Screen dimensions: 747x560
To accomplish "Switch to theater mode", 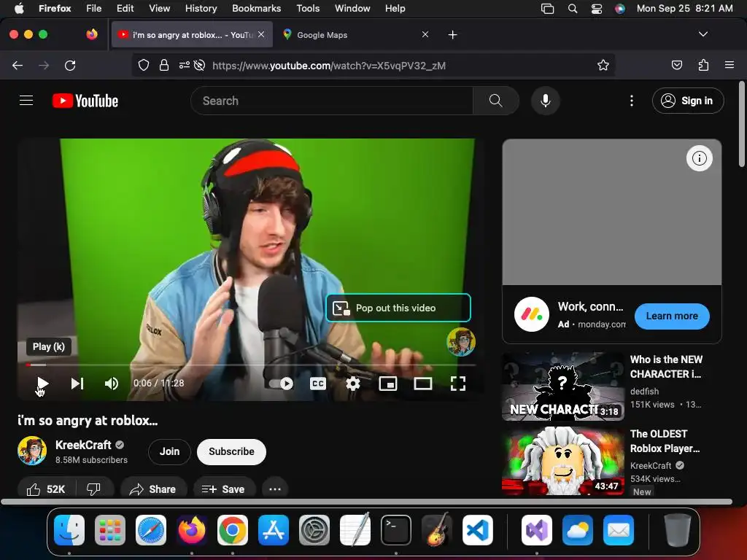I will pyautogui.click(x=422, y=384).
